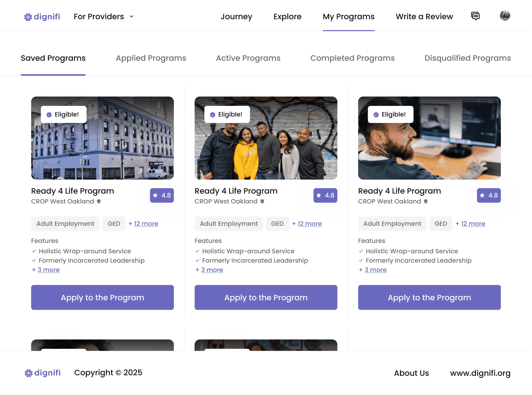The image size is (532, 395).
Task: View the Completed Programs tab
Action: (353, 58)
